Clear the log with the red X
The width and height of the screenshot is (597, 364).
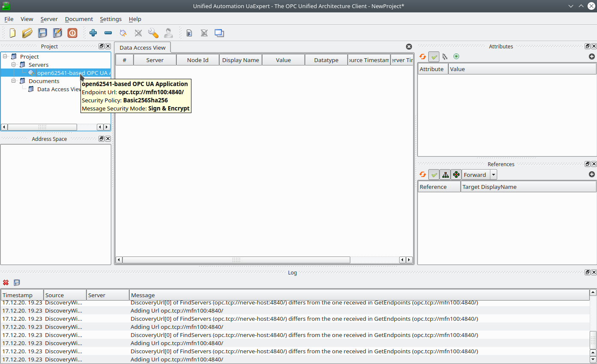[x=6, y=283]
